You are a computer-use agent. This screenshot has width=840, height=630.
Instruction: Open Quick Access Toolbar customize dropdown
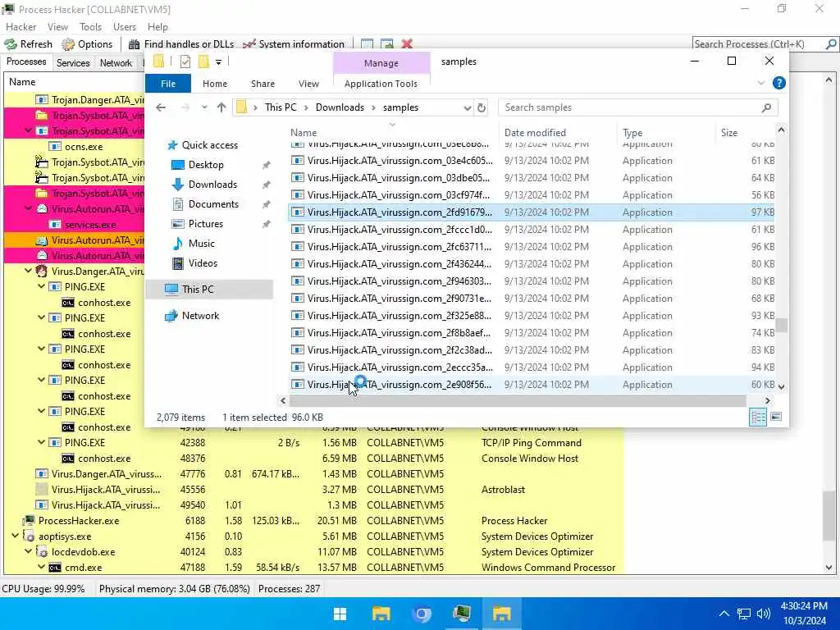[x=218, y=62]
